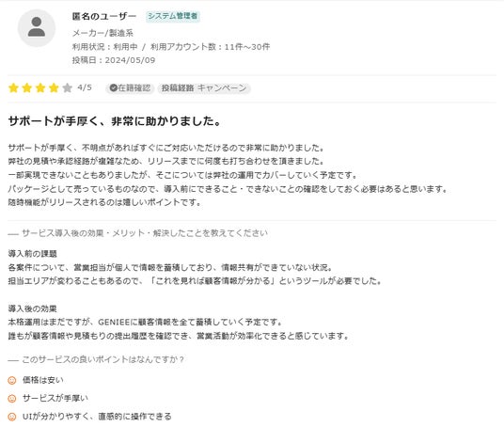Select the システム管理者 role tag
Screen dimensions: 504x427
[x=173, y=16]
